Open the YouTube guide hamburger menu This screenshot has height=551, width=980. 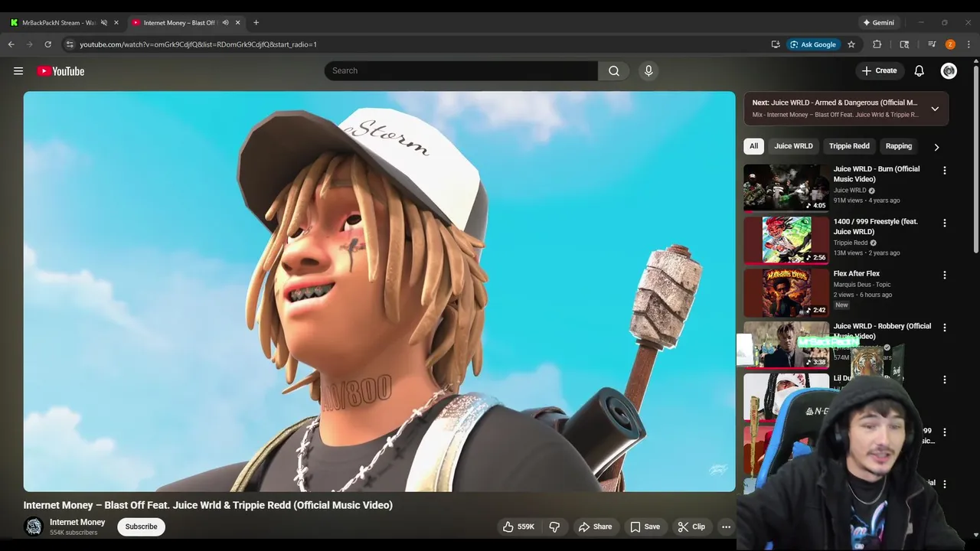[x=18, y=71]
